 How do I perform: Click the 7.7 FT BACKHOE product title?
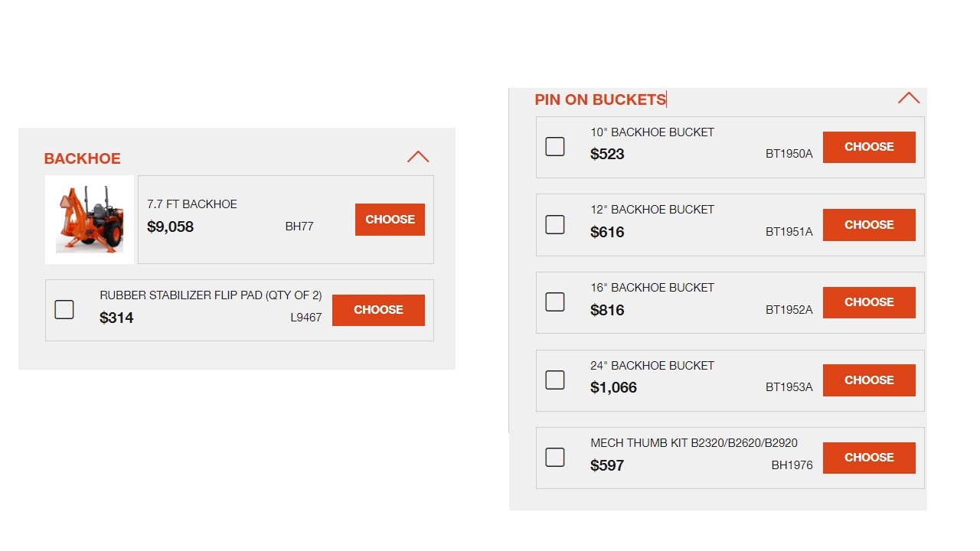(x=192, y=204)
